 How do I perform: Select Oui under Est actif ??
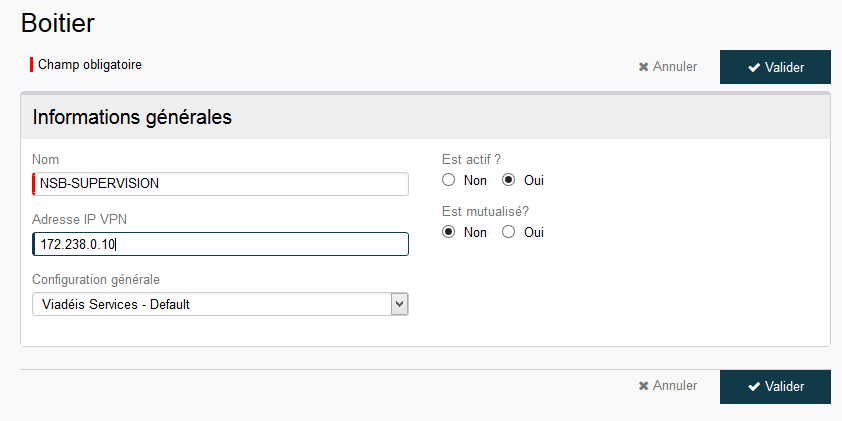tap(509, 180)
